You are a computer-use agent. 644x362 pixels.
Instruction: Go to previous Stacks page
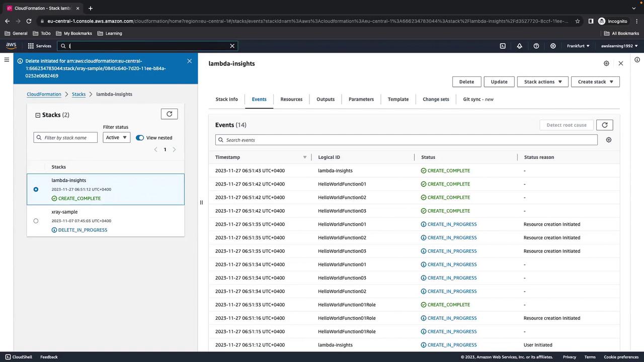155,149
